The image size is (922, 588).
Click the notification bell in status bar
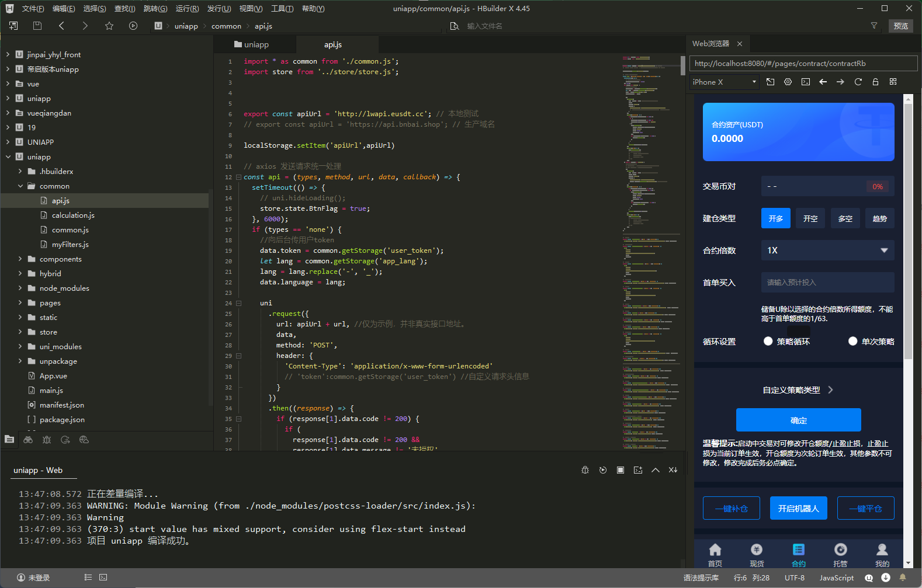click(903, 577)
